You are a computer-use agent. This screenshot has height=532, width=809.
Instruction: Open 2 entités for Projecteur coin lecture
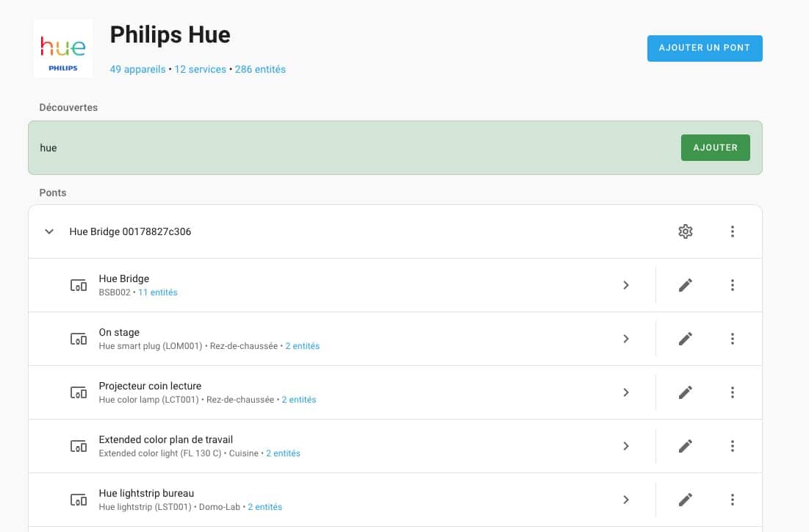[x=299, y=400]
